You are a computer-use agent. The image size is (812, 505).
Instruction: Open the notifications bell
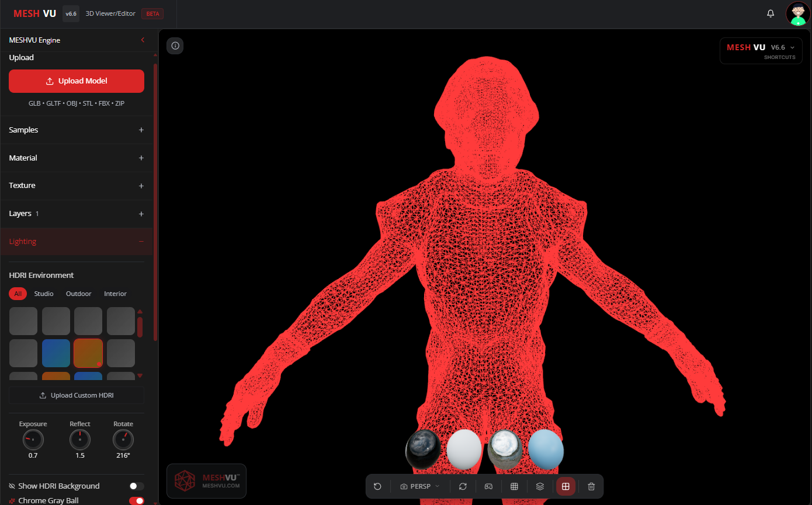click(x=771, y=13)
